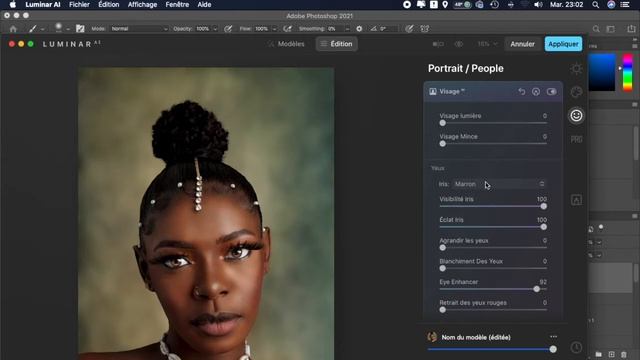Click the Photoshop Home icon
Screen dimensions: 640x360
[13, 29]
